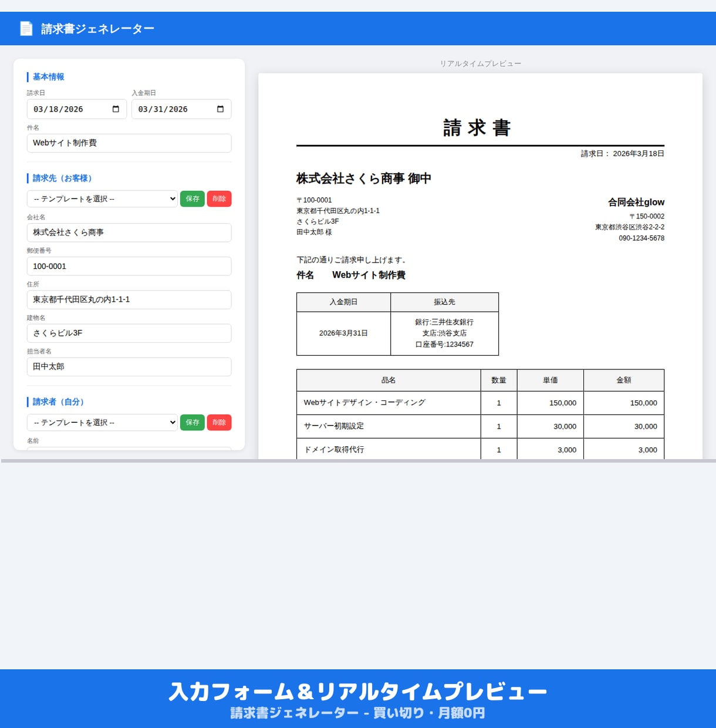Click the 建物名 field showing さくらビル3F

[129, 333]
